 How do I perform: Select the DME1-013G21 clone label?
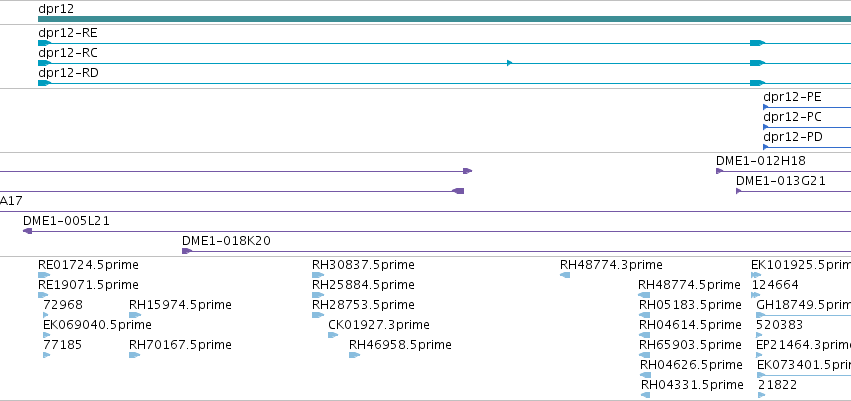click(x=780, y=181)
